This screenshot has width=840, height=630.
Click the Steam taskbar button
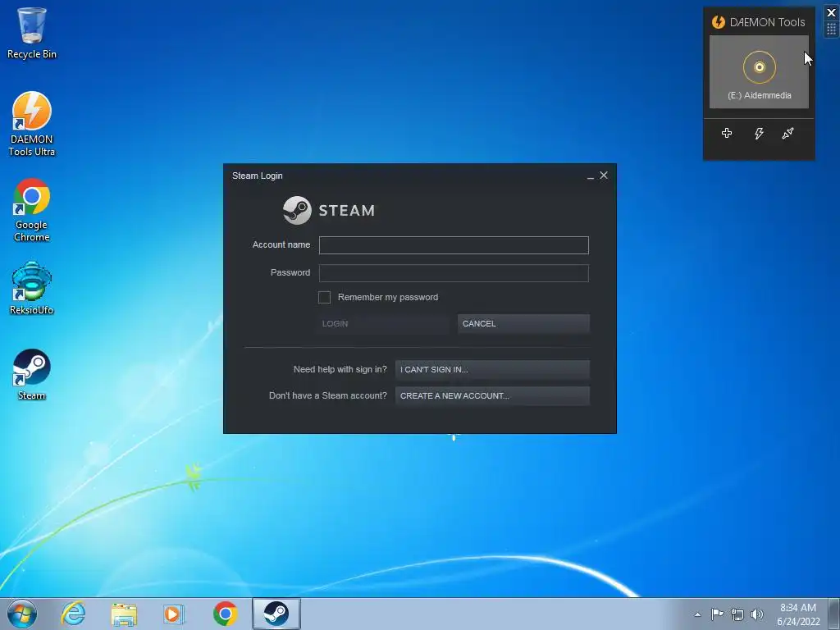276,614
